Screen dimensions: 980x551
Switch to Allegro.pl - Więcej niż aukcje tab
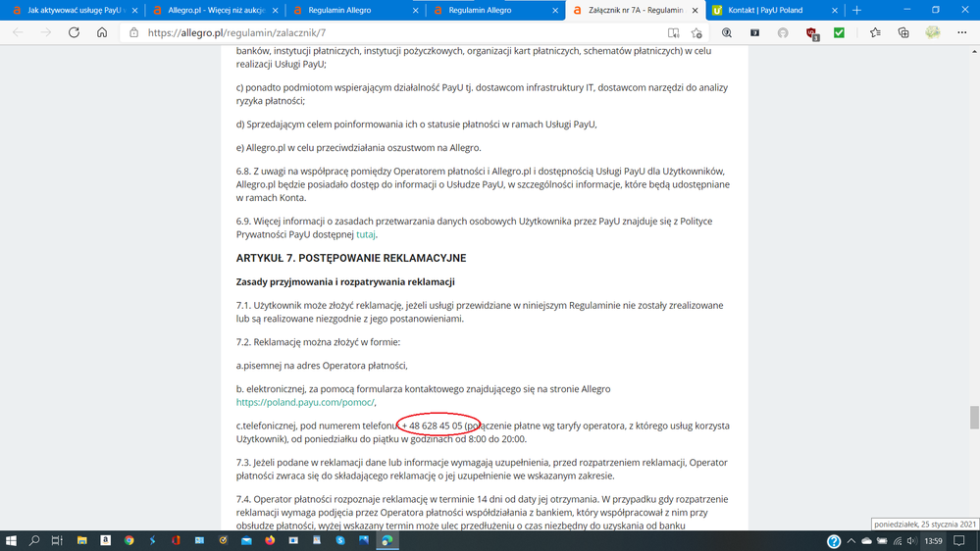click(x=215, y=10)
